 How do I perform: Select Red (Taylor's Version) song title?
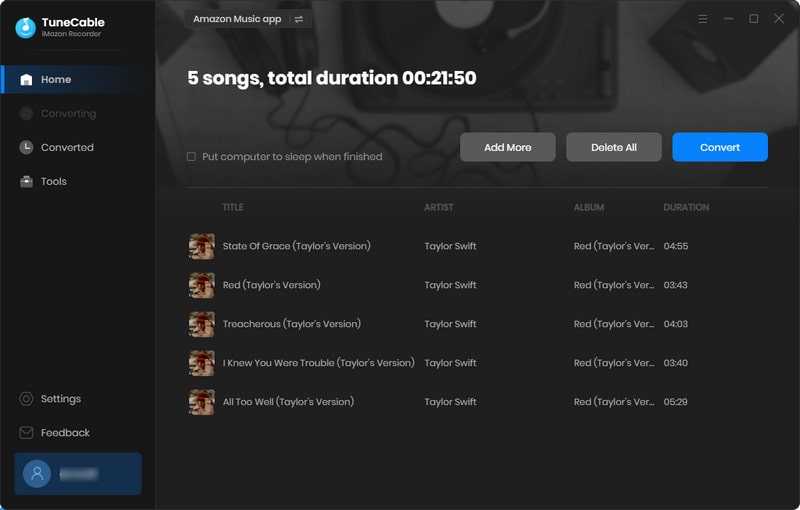pyautogui.click(x=271, y=285)
